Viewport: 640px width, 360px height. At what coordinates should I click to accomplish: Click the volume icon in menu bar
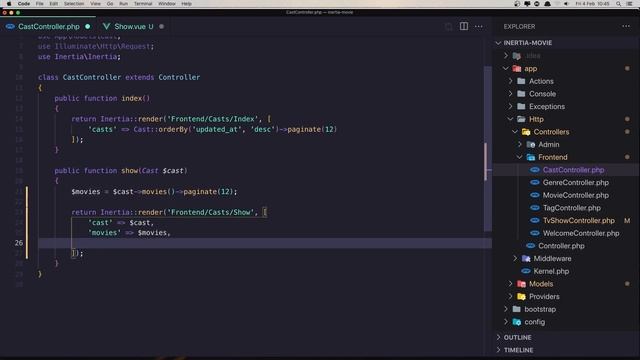pos(566,4)
